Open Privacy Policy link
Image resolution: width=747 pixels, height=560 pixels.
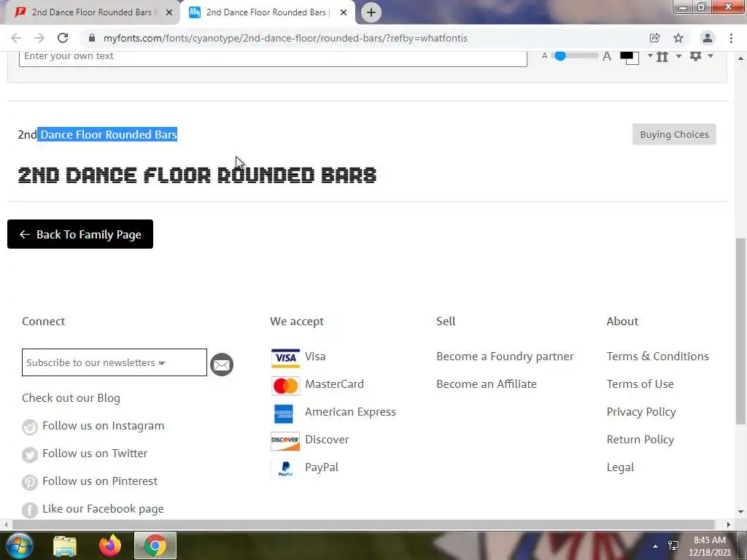click(x=641, y=412)
